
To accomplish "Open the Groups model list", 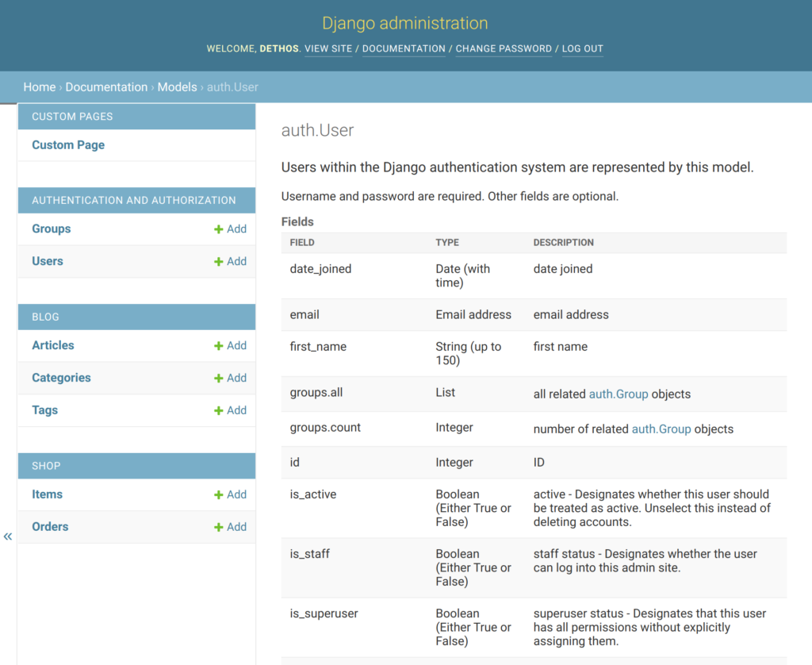I will [52, 229].
